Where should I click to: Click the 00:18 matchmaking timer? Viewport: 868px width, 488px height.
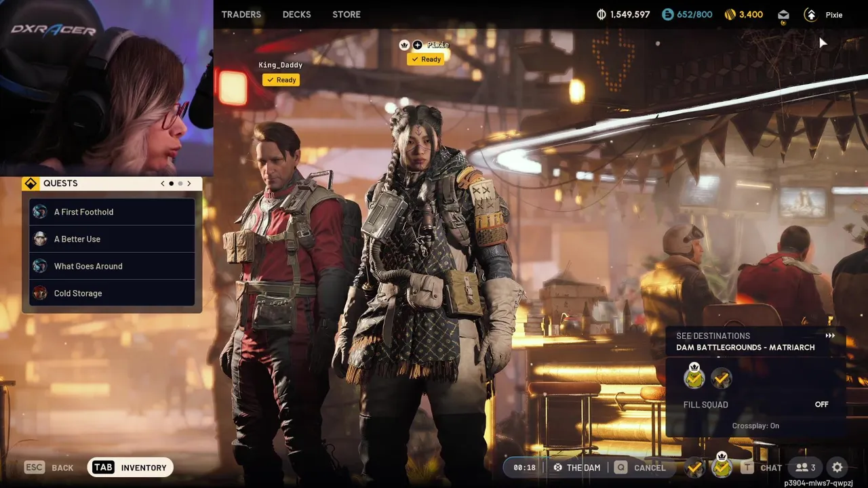click(524, 468)
